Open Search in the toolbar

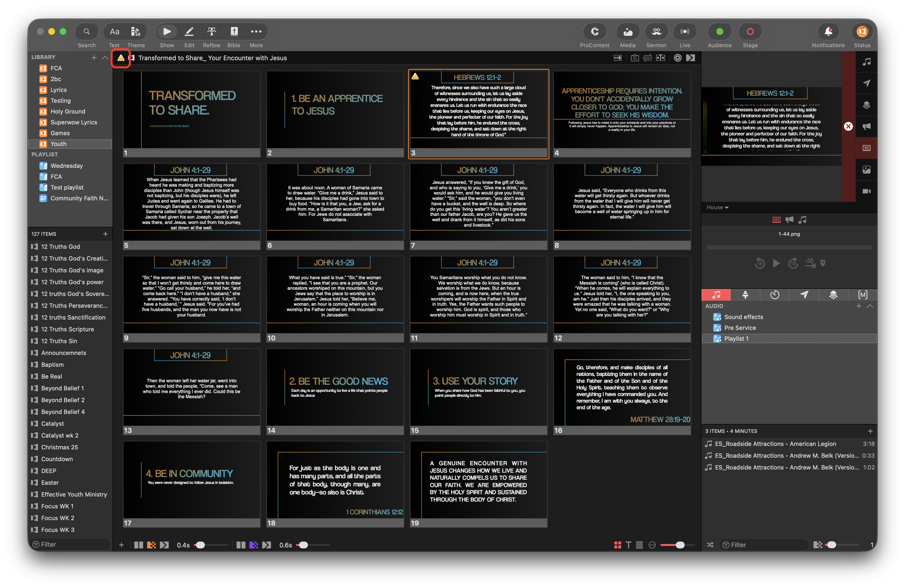[87, 31]
